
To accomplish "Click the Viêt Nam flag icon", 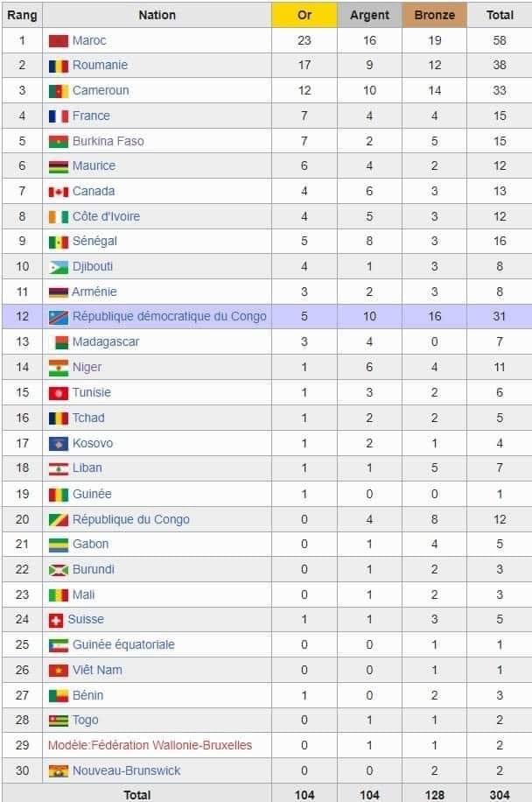I will [x=59, y=671].
